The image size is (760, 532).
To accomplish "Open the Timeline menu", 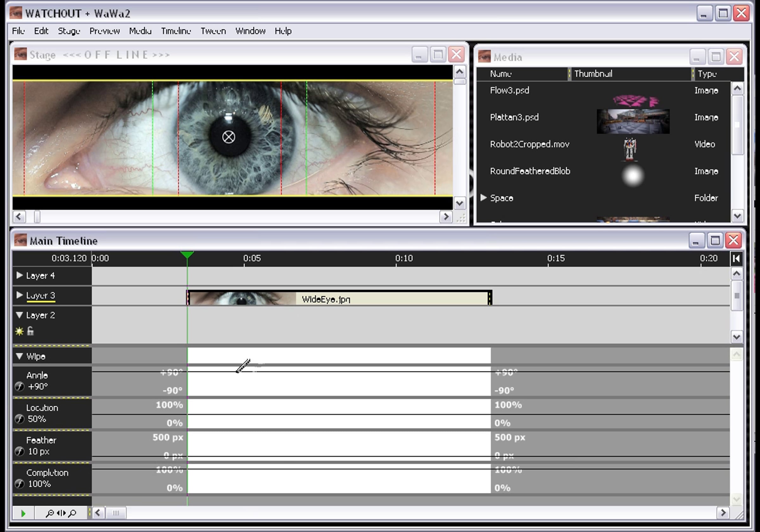I will click(x=176, y=31).
